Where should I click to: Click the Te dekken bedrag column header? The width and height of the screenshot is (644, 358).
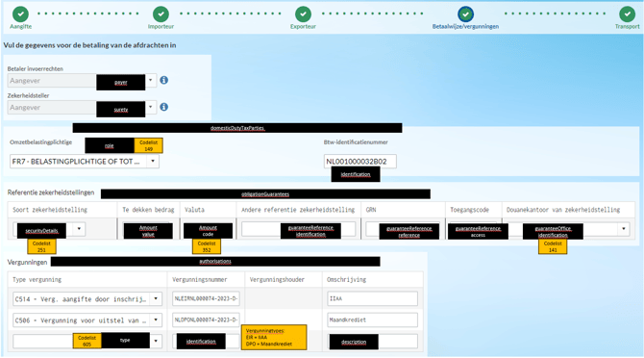pyautogui.click(x=148, y=210)
